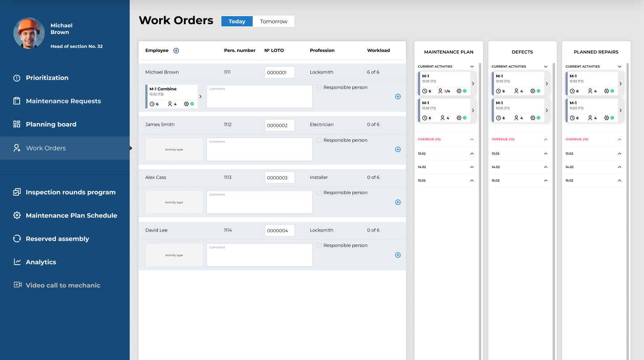Mark Michael Brown as responsible person
Screen dimensions: 644x360
[319, 88]
